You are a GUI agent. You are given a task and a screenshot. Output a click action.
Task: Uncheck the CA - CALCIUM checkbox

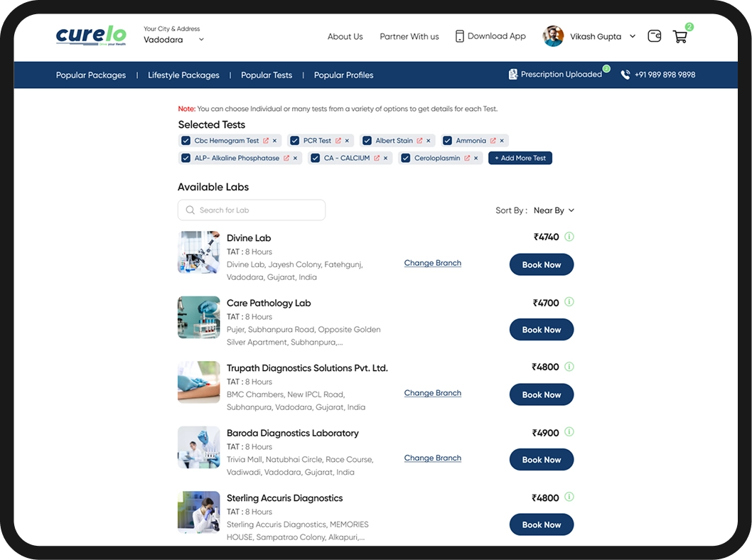(x=316, y=158)
